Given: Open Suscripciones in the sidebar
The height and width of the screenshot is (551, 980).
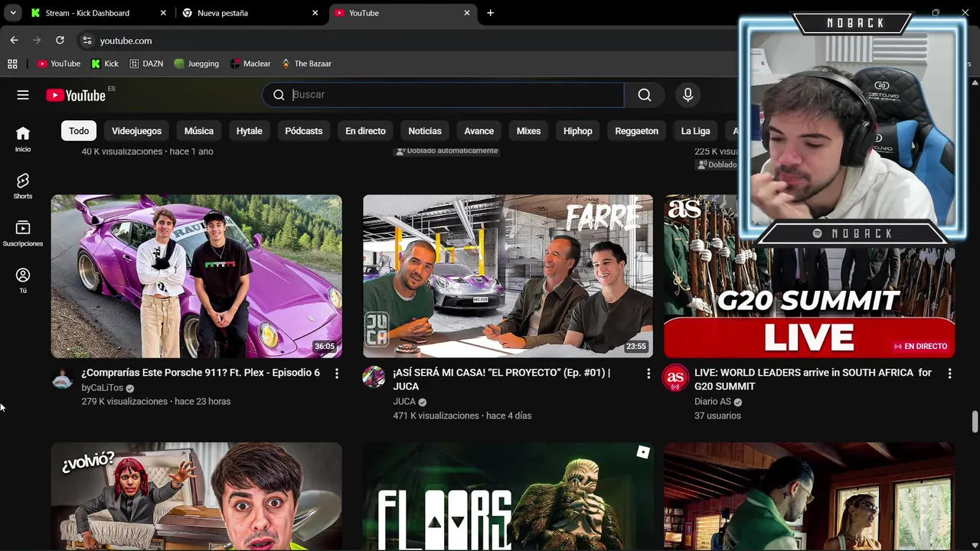Looking at the screenshot, I should [23, 233].
